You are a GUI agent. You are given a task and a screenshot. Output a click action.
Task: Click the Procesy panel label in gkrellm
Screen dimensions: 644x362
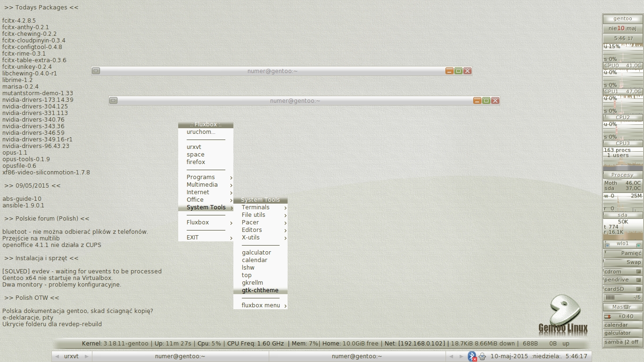coord(622,175)
